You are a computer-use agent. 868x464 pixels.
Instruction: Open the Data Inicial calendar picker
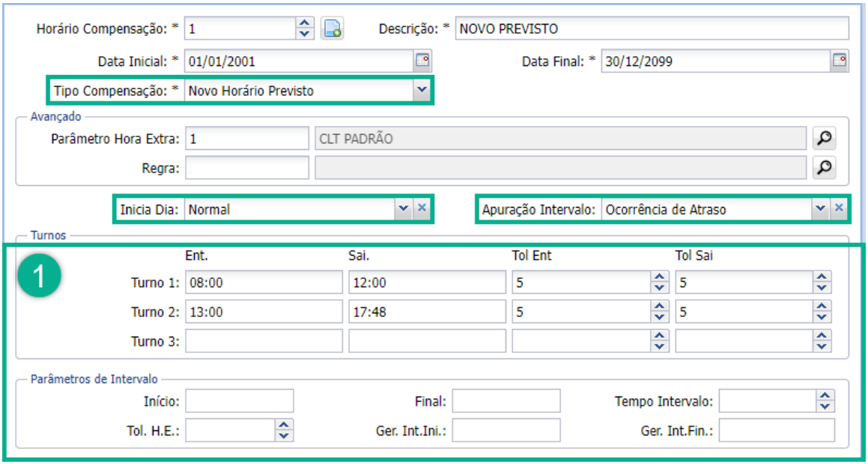(422, 61)
